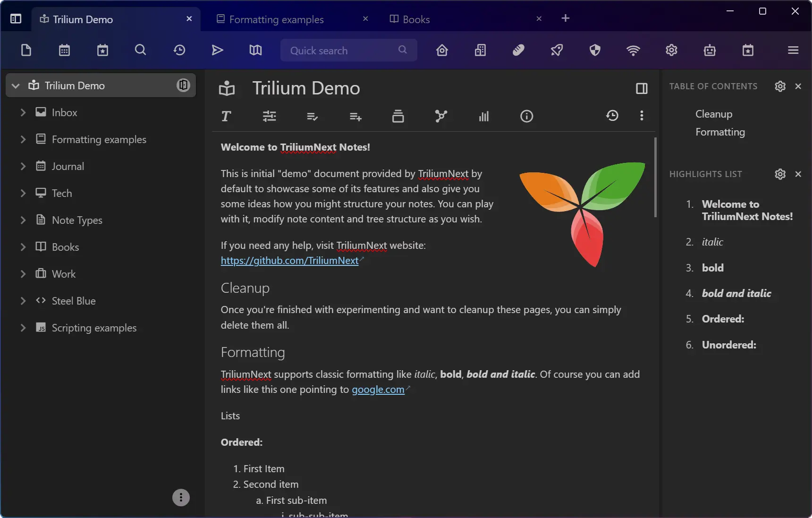Toggle the left sidebar pane visibility

pos(16,19)
